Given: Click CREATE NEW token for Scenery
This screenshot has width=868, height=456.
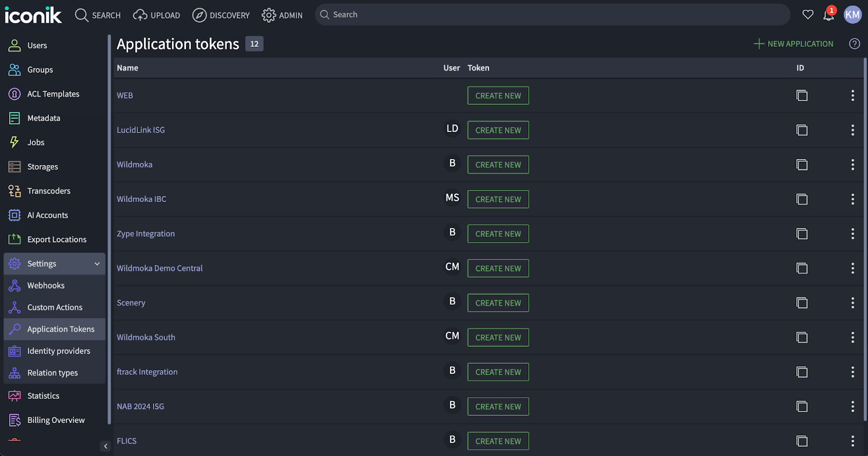Looking at the screenshot, I should tap(498, 303).
